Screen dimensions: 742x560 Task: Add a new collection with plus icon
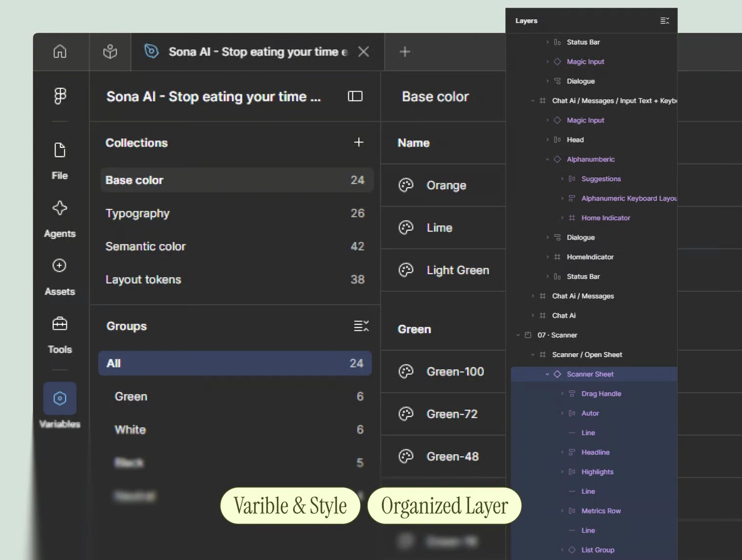pos(358,142)
